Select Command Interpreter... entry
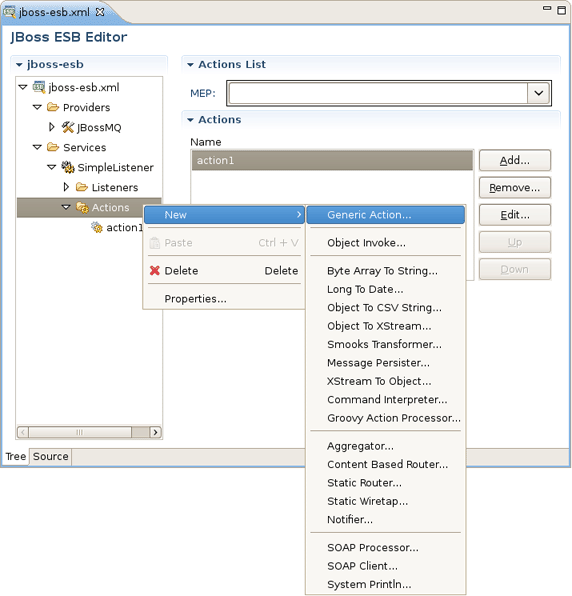The width and height of the screenshot is (572, 596). (x=385, y=399)
